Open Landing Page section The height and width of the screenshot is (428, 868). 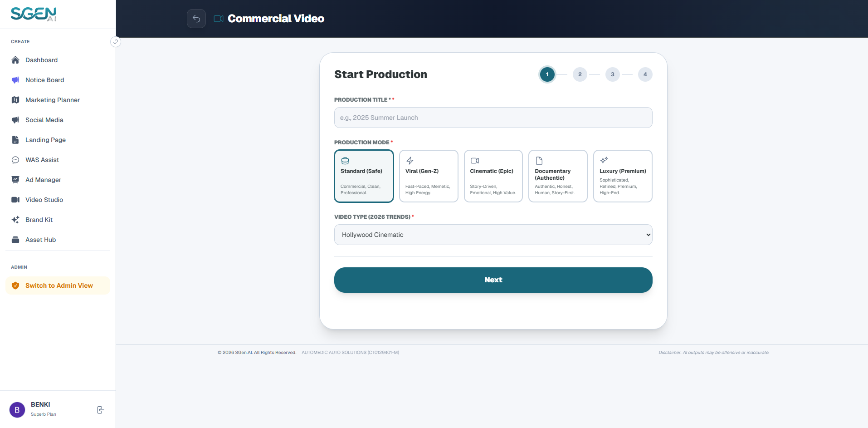coord(58,140)
